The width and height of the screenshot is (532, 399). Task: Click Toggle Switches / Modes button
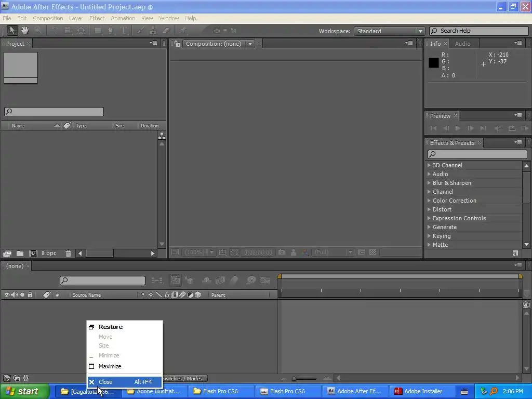pos(184,379)
